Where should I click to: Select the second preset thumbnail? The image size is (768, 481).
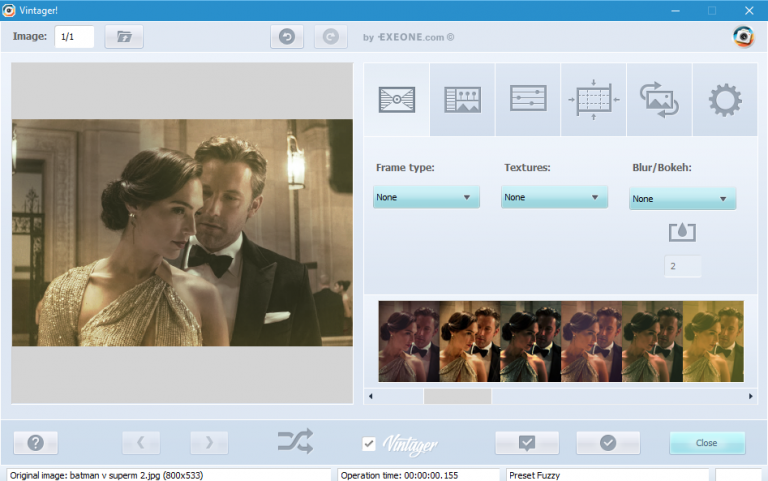click(x=470, y=341)
